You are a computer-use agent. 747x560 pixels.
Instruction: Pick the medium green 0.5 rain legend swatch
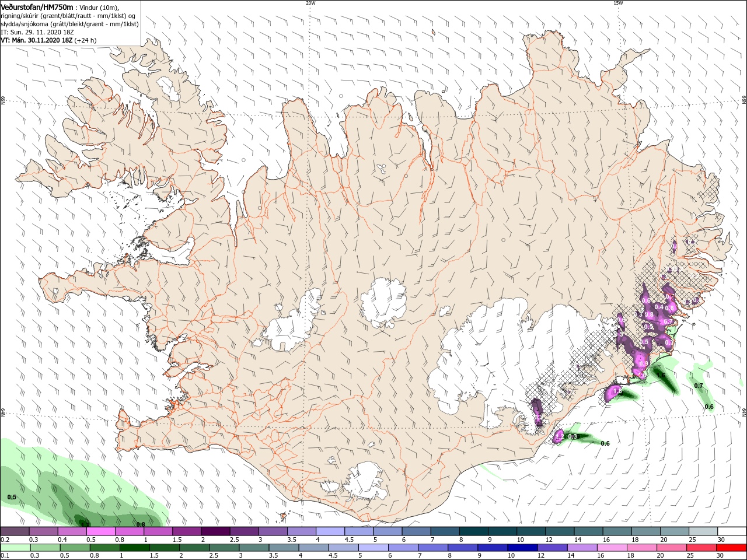74,548
